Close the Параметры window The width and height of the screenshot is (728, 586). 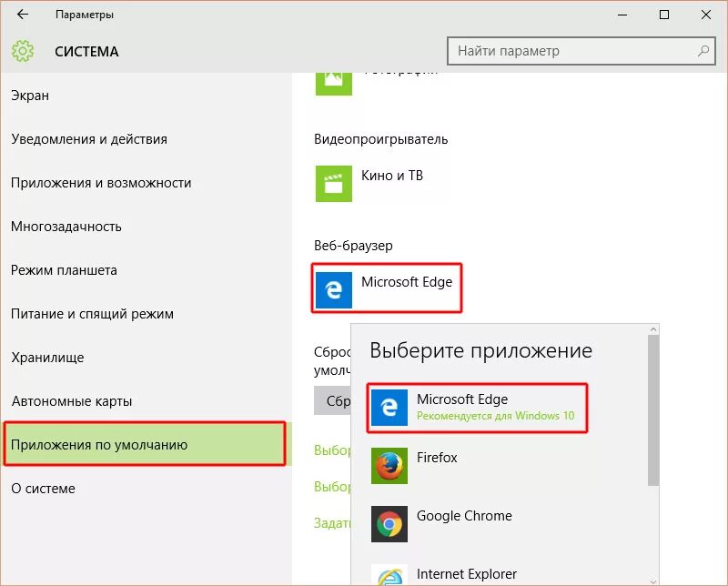(706, 15)
